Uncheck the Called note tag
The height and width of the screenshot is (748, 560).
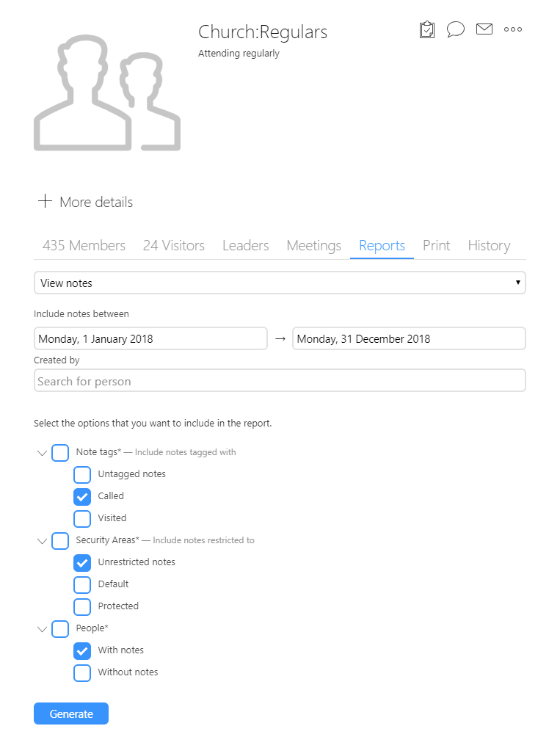click(x=82, y=496)
